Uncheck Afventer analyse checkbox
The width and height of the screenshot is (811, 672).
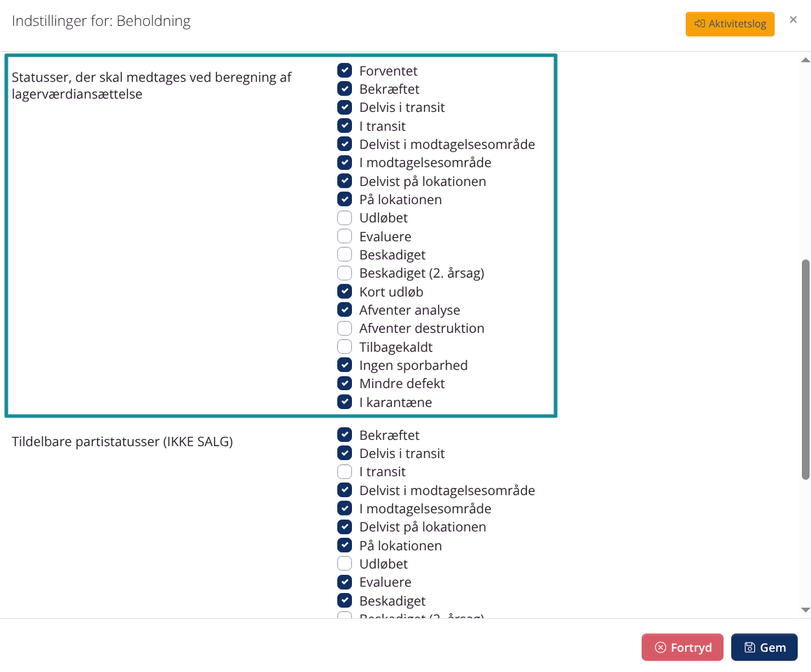pyautogui.click(x=344, y=310)
